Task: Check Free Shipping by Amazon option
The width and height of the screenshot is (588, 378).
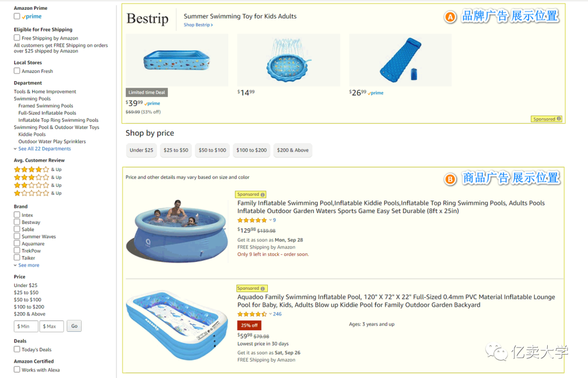Action: (x=17, y=38)
